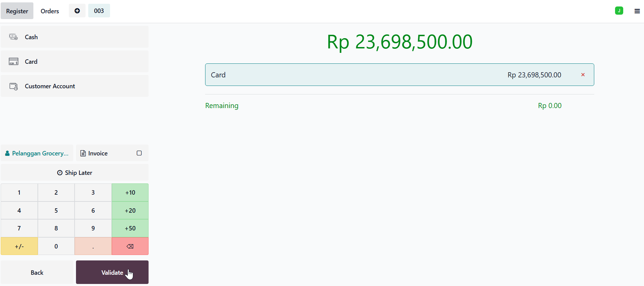Toggle the Invoice checkbox

click(139, 153)
